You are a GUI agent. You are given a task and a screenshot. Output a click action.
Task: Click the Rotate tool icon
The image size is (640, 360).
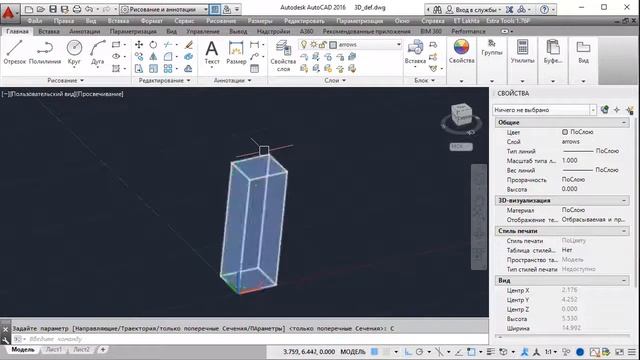pyautogui.click(x=153, y=44)
